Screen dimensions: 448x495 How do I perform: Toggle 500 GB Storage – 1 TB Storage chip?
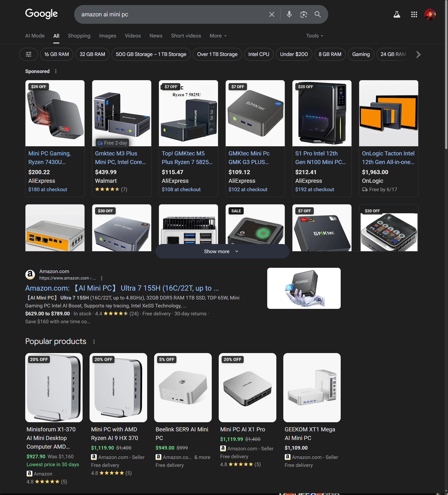[x=151, y=54]
